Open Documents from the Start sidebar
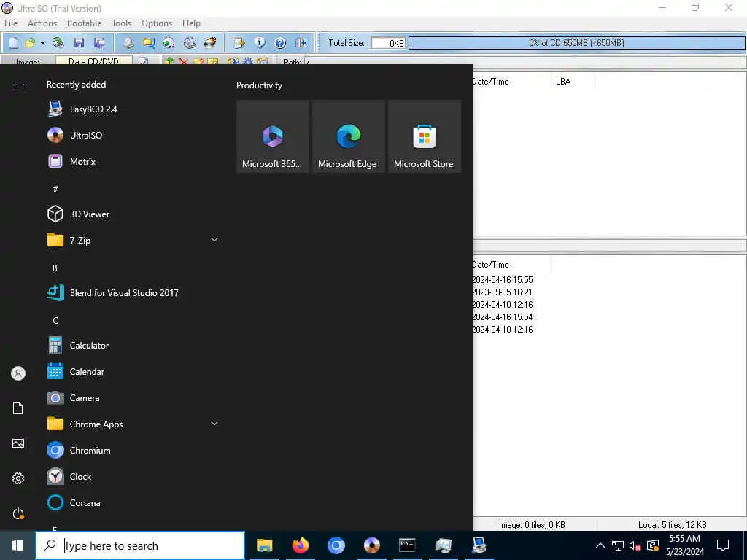Viewport: 747px width, 560px height. tap(18, 408)
